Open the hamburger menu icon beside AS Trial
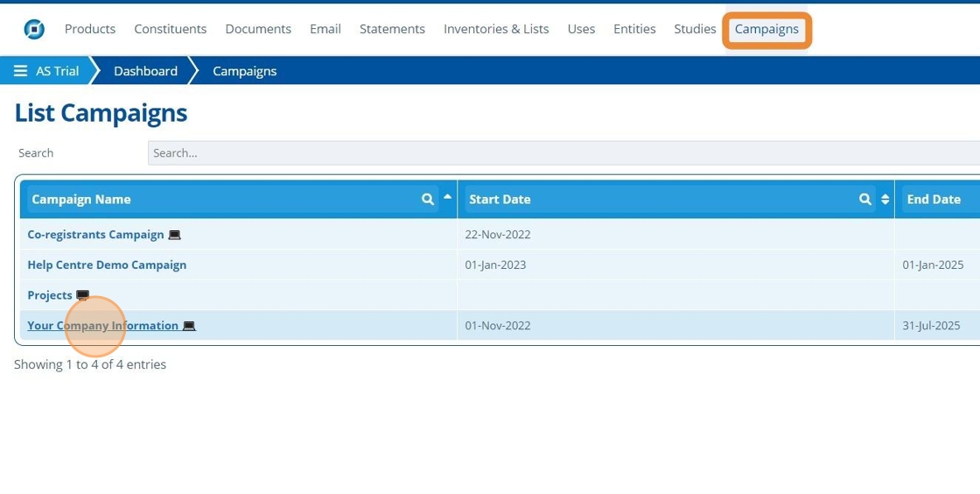 click(x=21, y=71)
